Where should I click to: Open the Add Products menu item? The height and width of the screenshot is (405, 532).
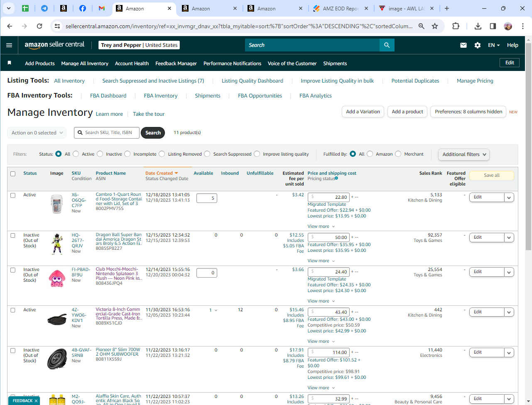pos(40,63)
